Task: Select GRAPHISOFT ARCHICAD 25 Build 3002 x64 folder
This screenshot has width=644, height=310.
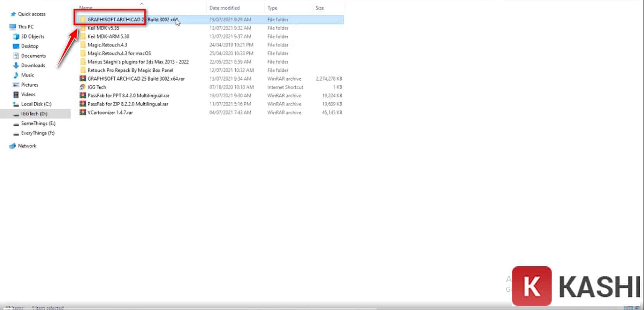Action: 132,20
